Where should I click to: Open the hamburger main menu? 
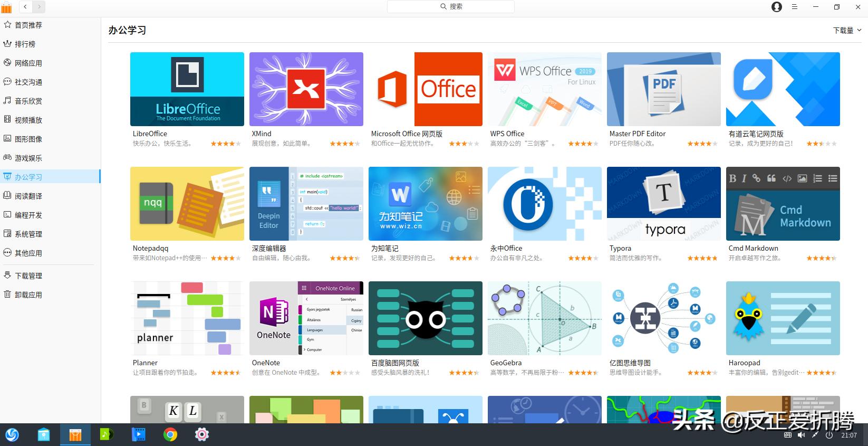coord(795,7)
